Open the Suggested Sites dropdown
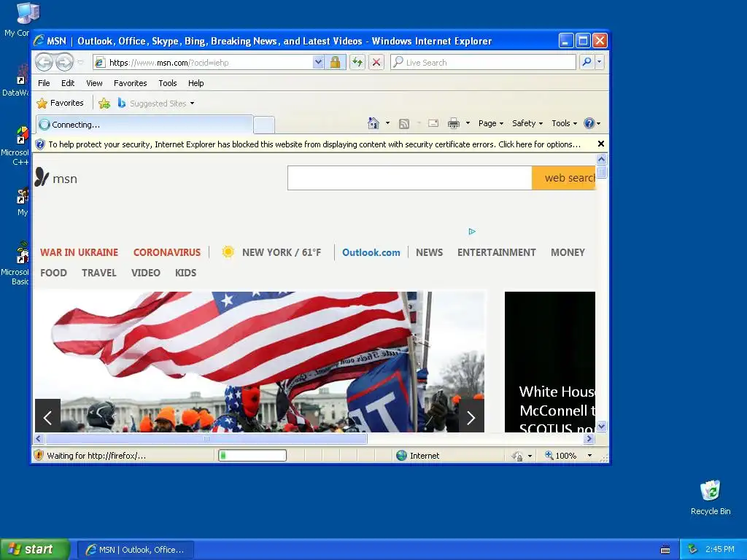The height and width of the screenshot is (560, 747). (x=156, y=104)
